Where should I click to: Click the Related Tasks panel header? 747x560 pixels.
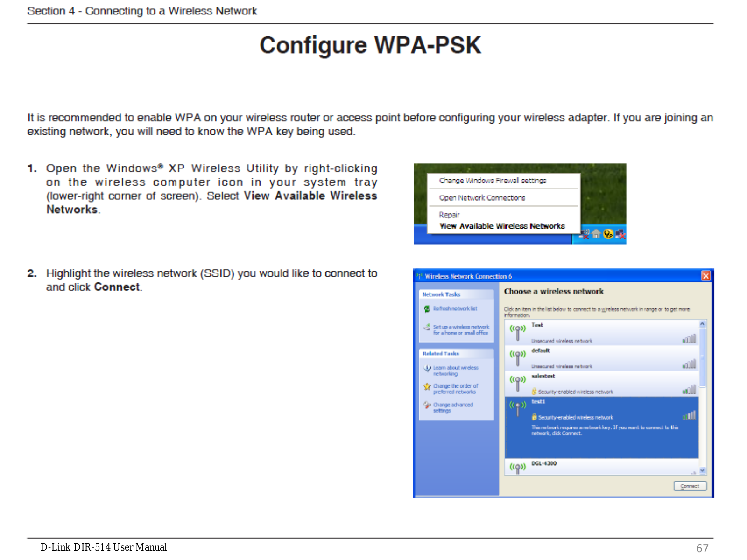coord(456,354)
